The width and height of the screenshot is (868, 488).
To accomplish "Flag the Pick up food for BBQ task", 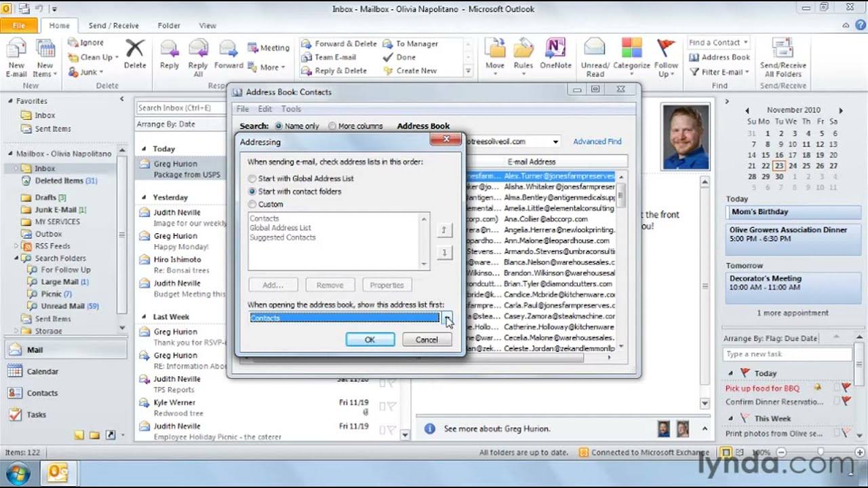I will click(846, 388).
